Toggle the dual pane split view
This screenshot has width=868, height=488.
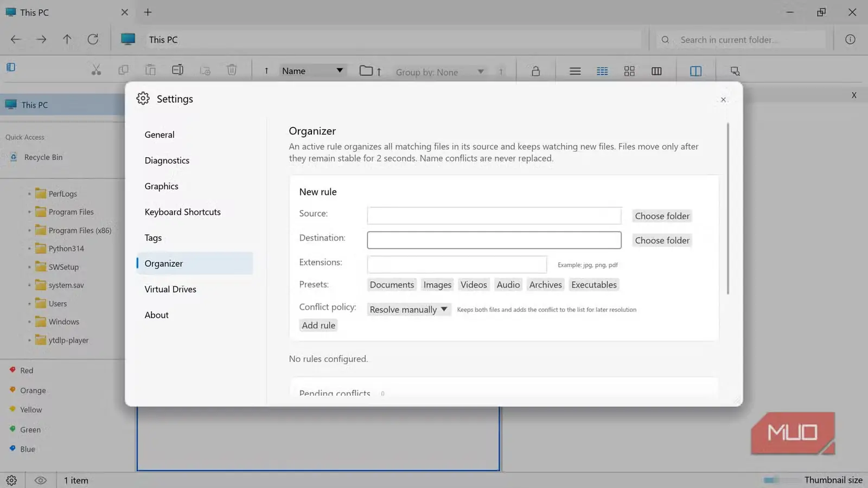[695, 71]
